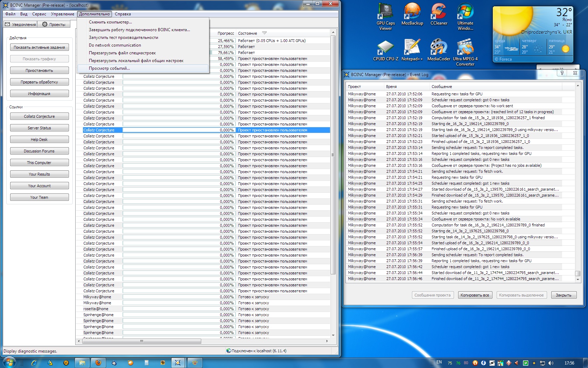Select Просмотр событий... menu entry
This screenshot has height=368, width=588.
(143, 68)
